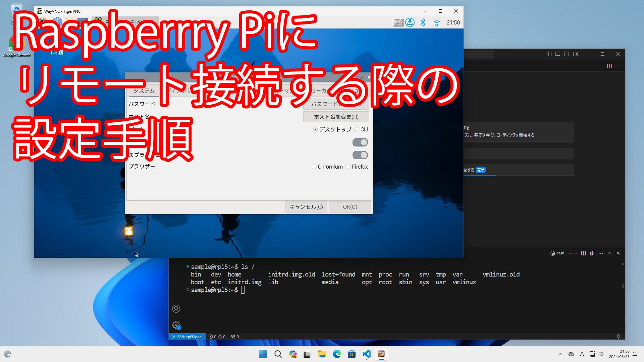Toggle primary sidebar in VS Code title bar
Viewport: 644px width, 362px height.
pos(549,54)
